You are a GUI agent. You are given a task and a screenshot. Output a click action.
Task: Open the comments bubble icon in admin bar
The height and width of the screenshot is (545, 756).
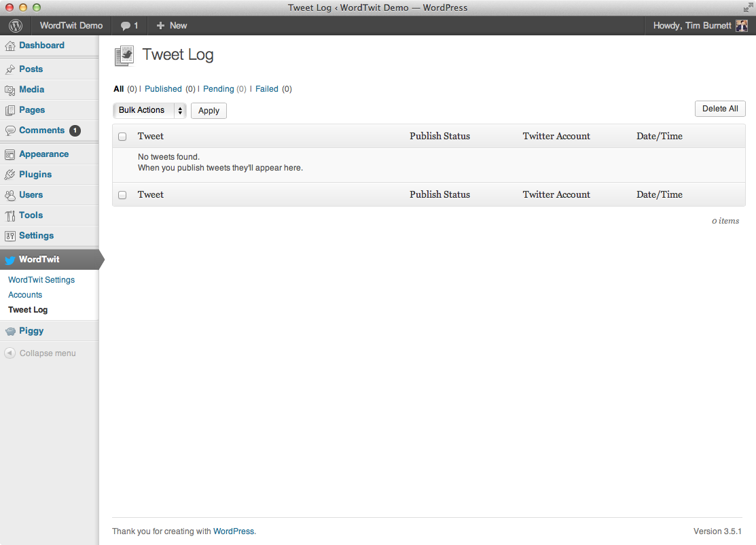(126, 26)
